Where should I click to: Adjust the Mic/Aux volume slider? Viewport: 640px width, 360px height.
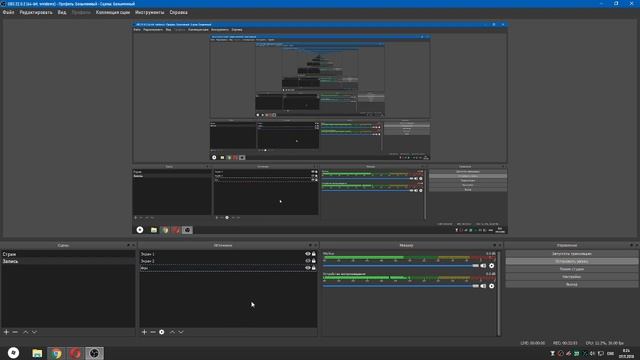400,266
